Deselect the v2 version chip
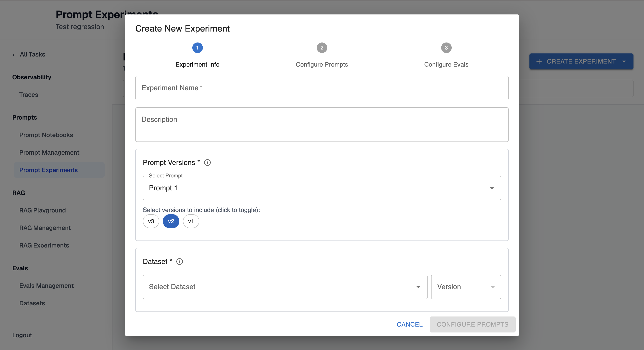 coord(171,221)
